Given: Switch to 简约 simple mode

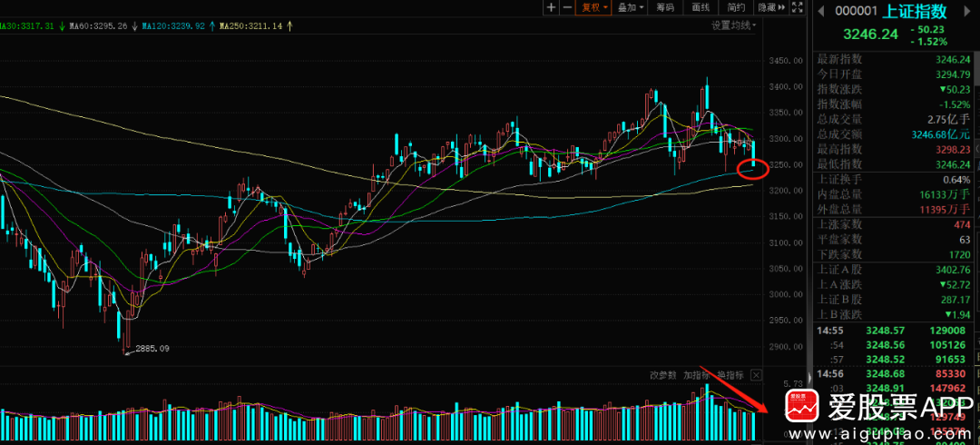Looking at the screenshot, I should [736, 7].
